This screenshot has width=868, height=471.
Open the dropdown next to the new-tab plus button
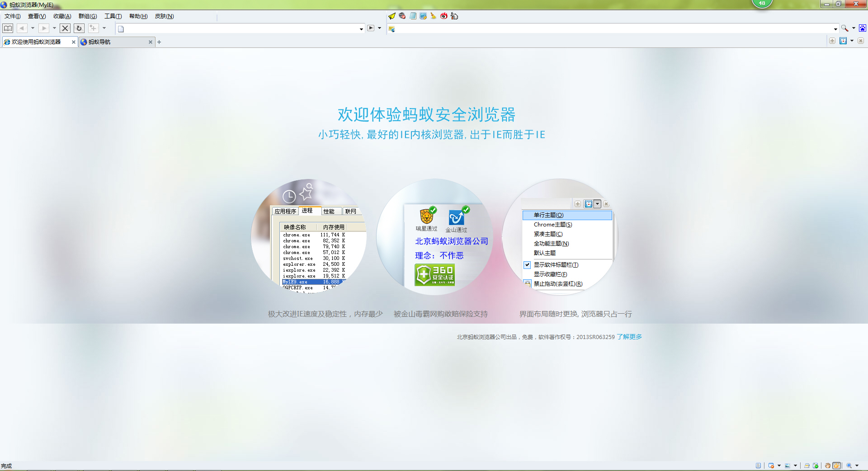[104, 28]
